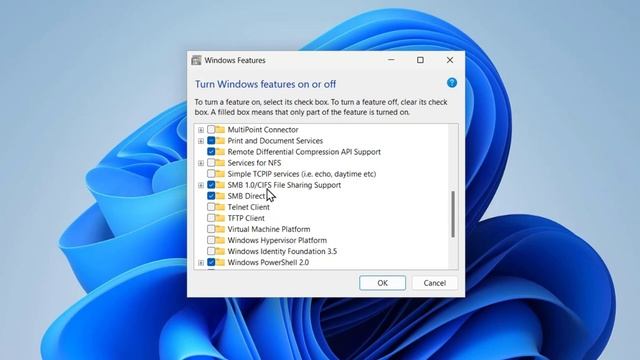Select the Print and Document Services label
The width and height of the screenshot is (640, 360).
[x=275, y=141]
